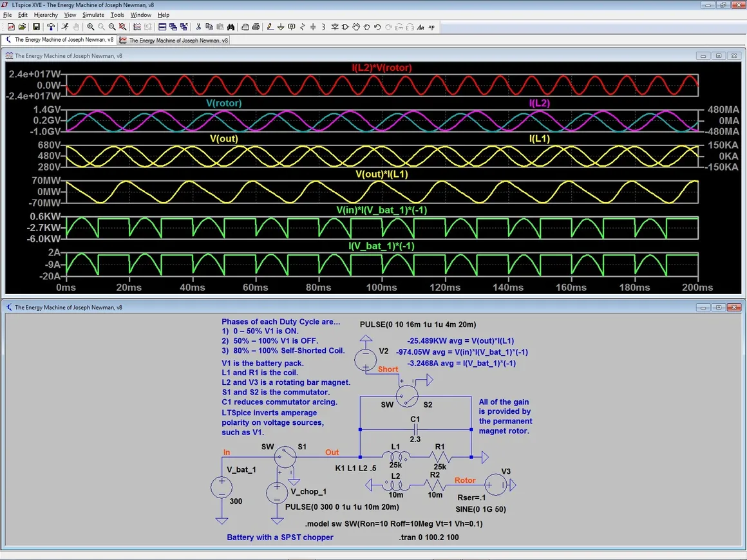Select the Draw Wire pencil tool
747x560 pixels.
[x=270, y=27]
